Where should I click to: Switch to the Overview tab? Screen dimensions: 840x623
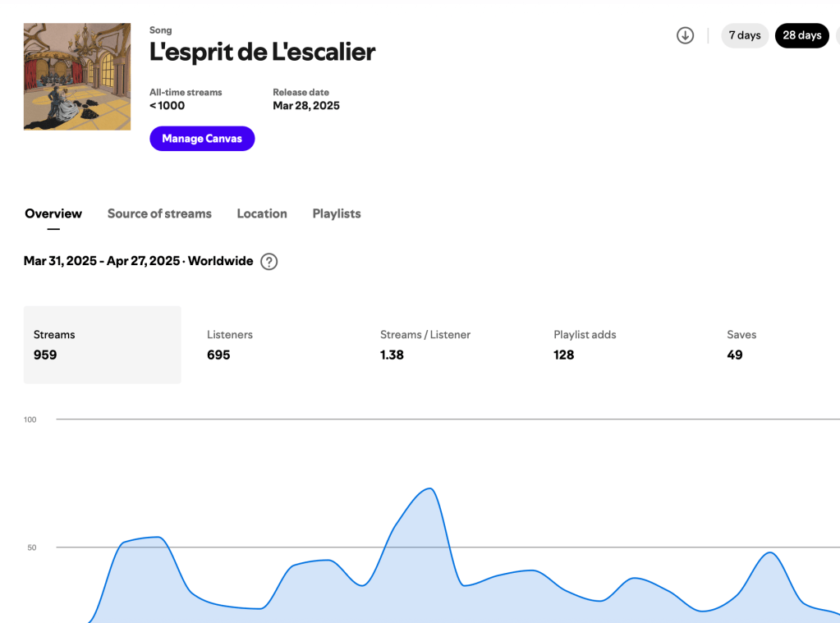pyautogui.click(x=53, y=213)
